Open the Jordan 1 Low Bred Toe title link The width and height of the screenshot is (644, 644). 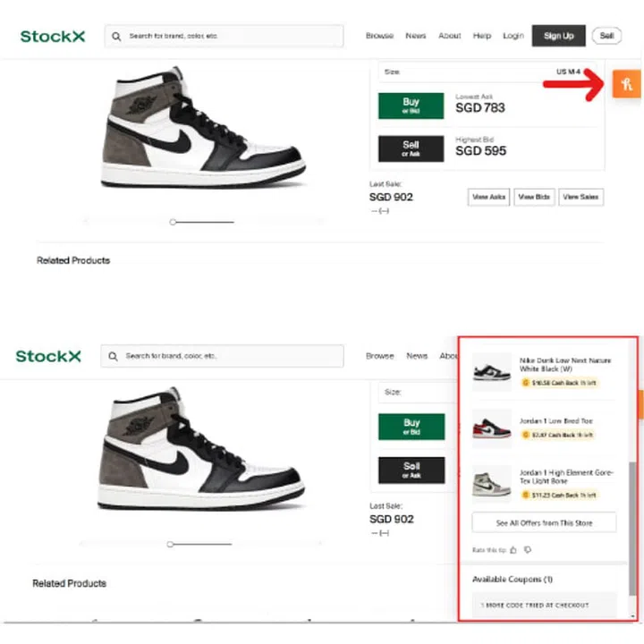click(x=555, y=420)
